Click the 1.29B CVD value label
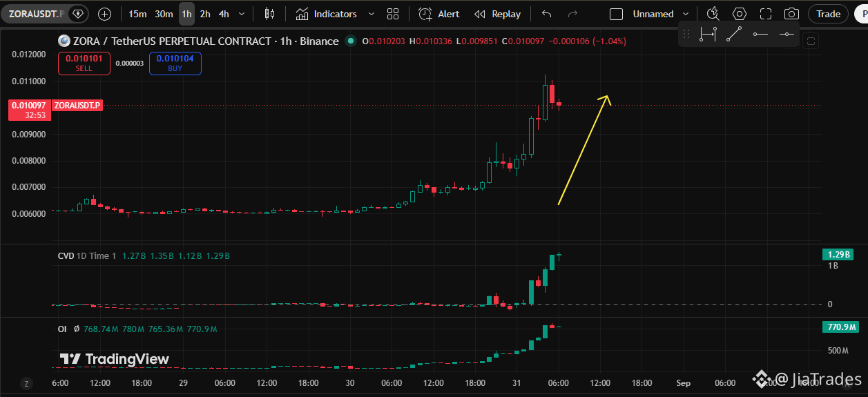The width and height of the screenshot is (868, 397). click(x=838, y=255)
